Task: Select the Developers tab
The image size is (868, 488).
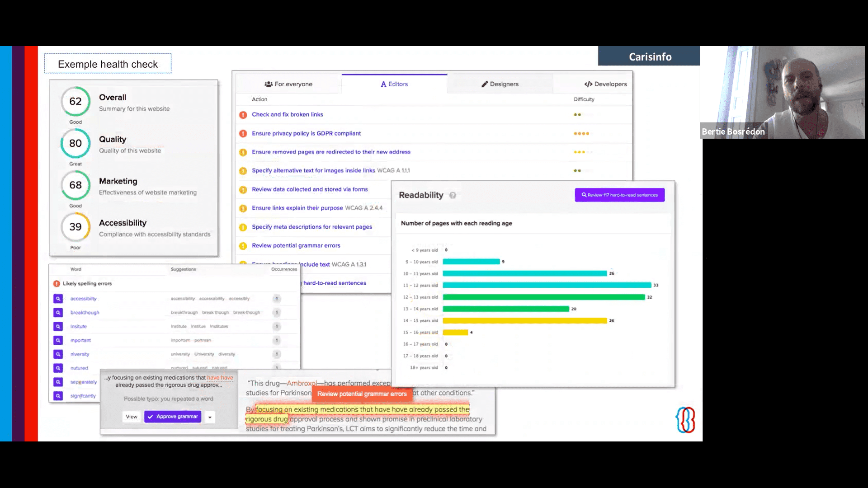Action: click(x=606, y=84)
